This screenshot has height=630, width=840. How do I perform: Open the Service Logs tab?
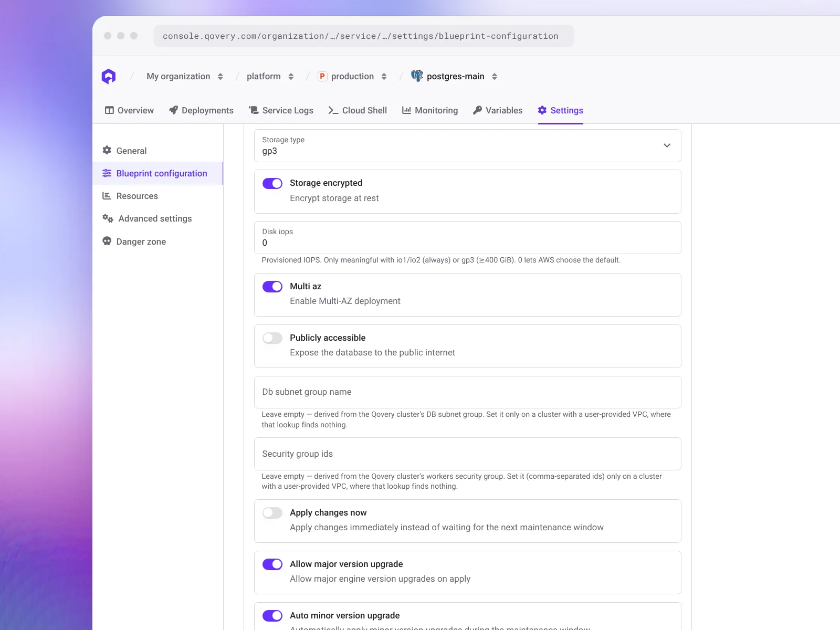[281, 110]
